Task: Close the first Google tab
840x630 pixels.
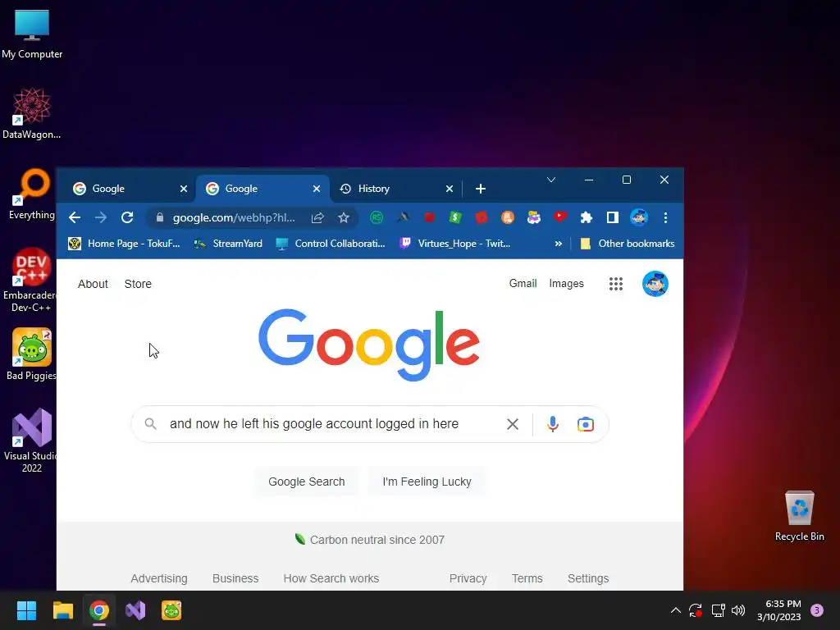Action: pos(184,189)
